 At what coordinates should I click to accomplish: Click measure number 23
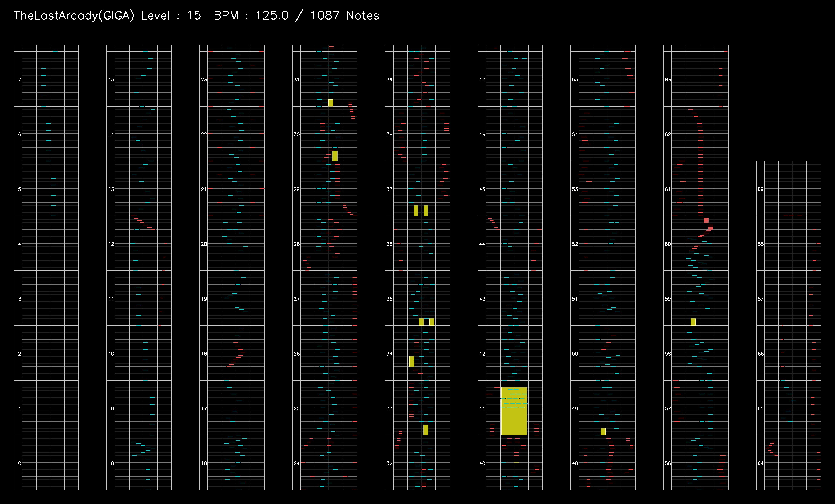point(204,80)
